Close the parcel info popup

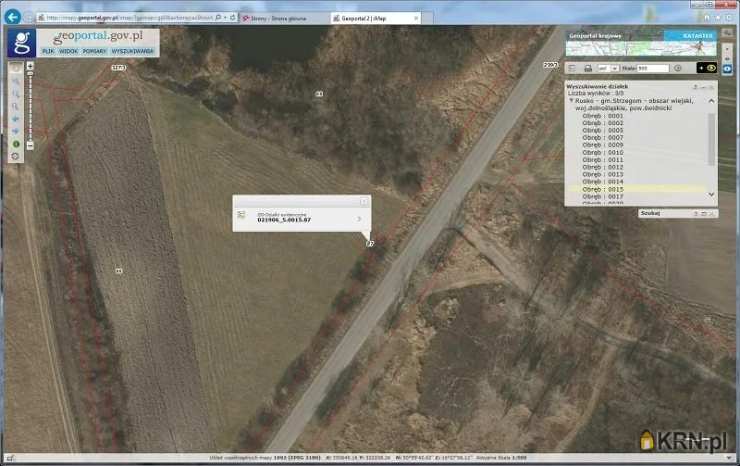pos(364,201)
